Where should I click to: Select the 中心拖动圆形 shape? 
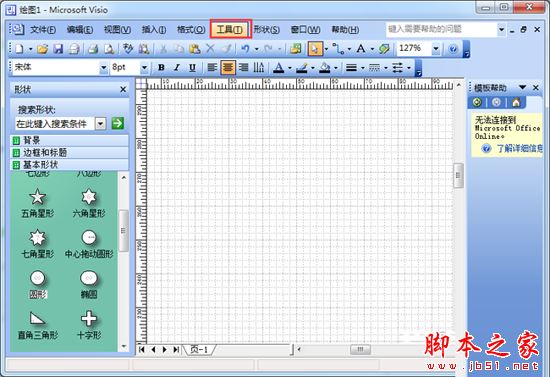point(89,244)
